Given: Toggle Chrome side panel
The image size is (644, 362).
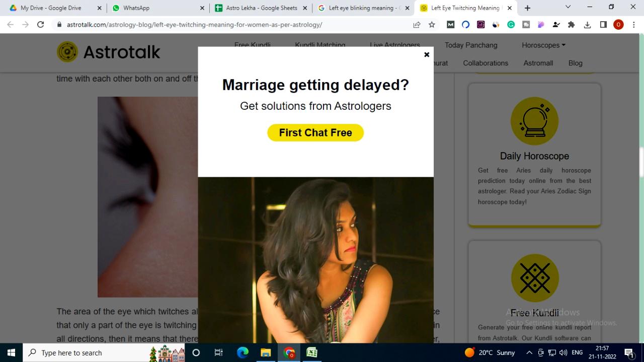Looking at the screenshot, I should click(603, 25).
